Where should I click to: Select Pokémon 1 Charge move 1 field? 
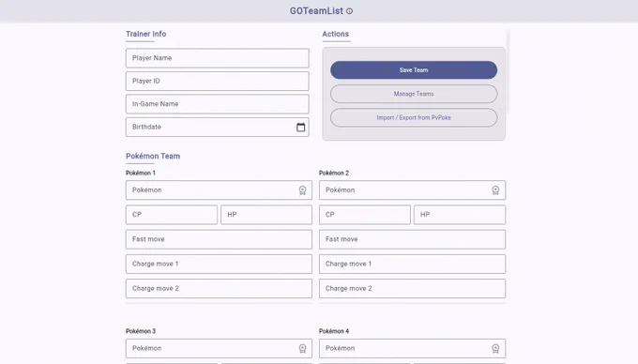pyautogui.click(x=219, y=264)
